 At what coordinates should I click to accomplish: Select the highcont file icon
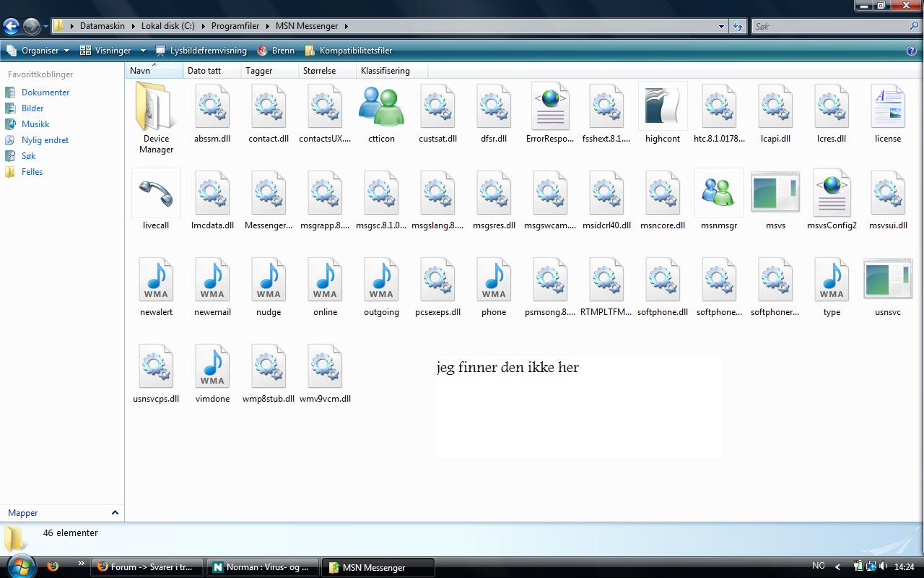coord(663,107)
